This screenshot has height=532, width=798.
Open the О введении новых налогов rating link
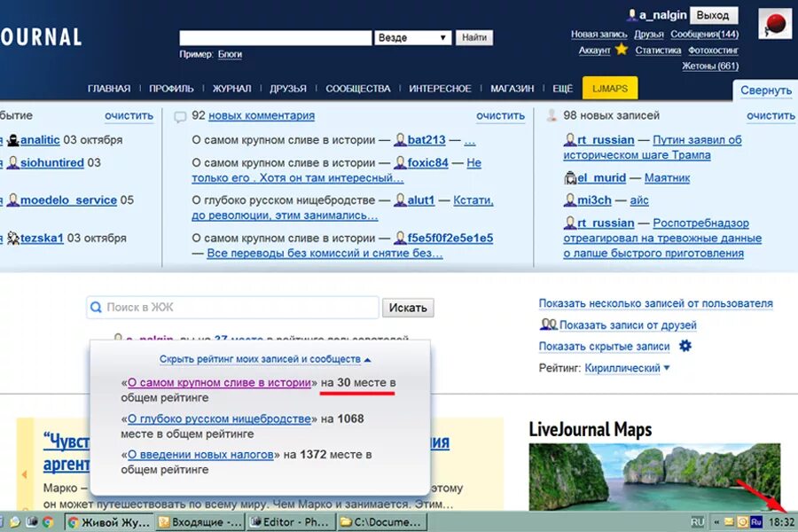(x=200, y=454)
